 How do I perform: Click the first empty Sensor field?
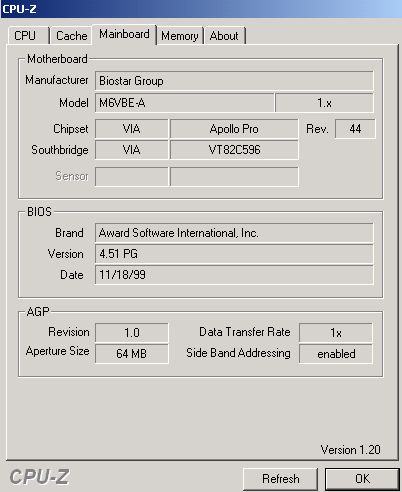click(x=132, y=176)
